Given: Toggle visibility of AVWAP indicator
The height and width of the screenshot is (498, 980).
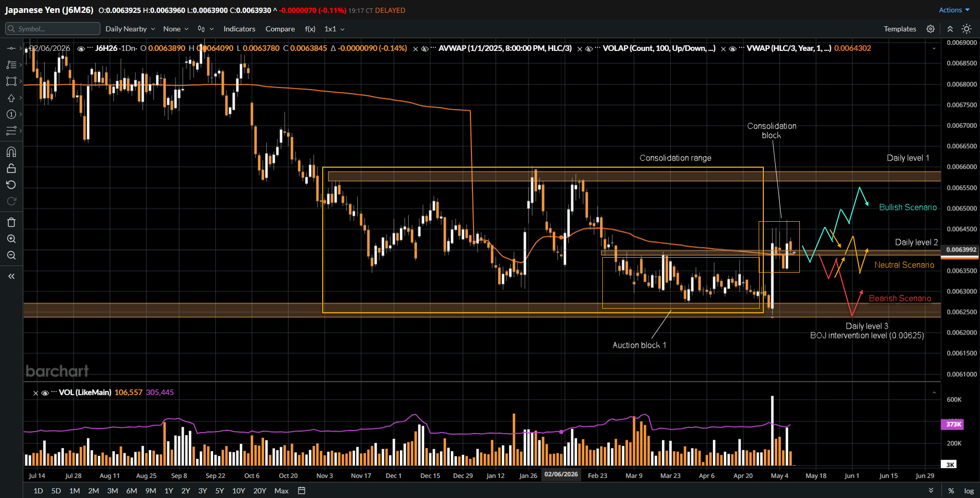Looking at the screenshot, I should pos(425,48).
